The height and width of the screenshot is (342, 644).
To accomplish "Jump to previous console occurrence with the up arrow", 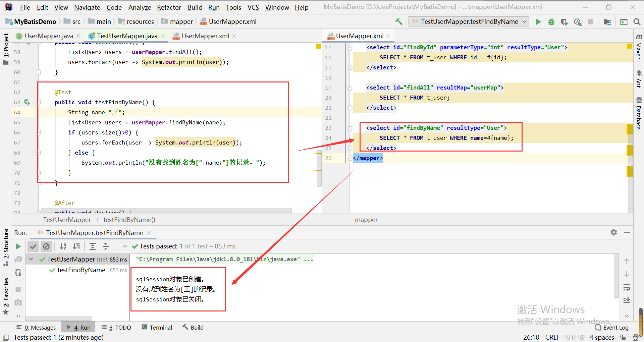I will [627, 261].
